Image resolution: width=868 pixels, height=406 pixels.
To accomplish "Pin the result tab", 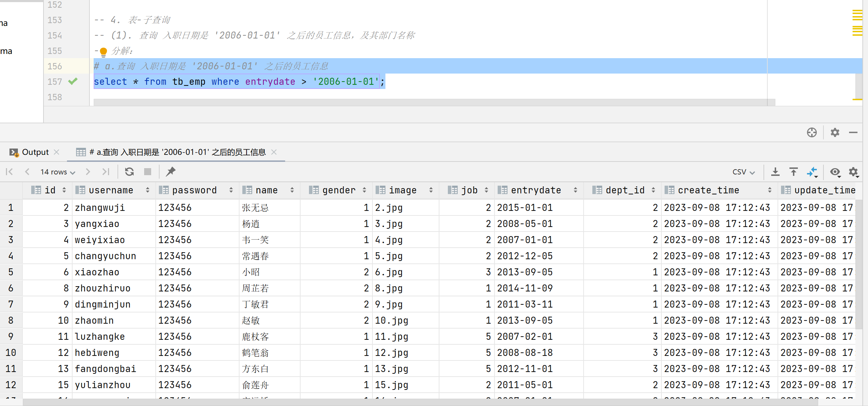I will (x=171, y=172).
